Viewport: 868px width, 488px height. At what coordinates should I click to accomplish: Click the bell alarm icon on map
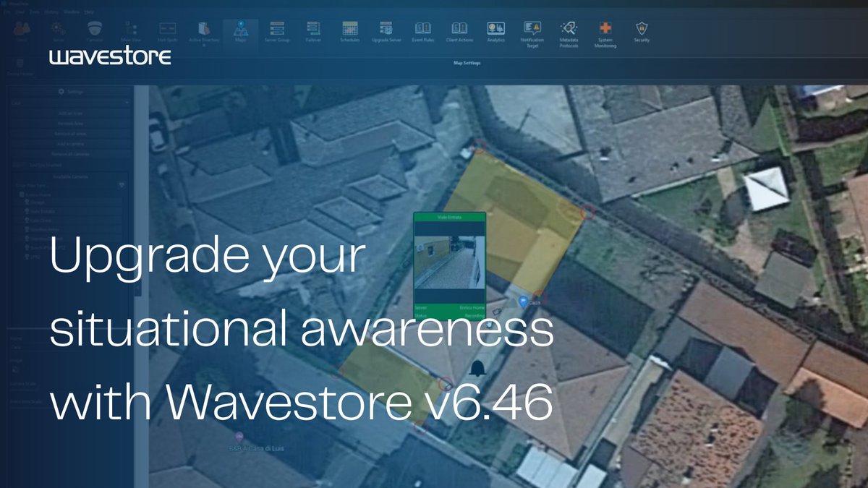point(478,369)
